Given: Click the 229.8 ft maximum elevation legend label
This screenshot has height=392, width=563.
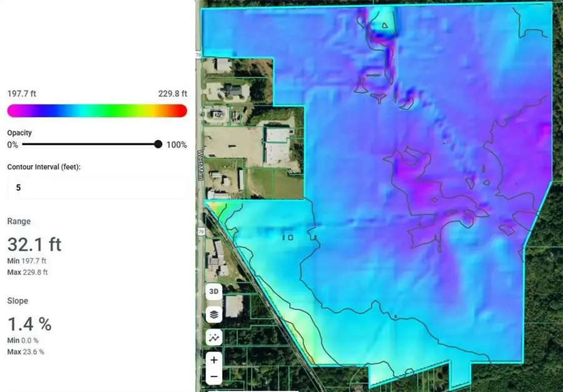Looking at the screenshot, I should coord(173,94).
